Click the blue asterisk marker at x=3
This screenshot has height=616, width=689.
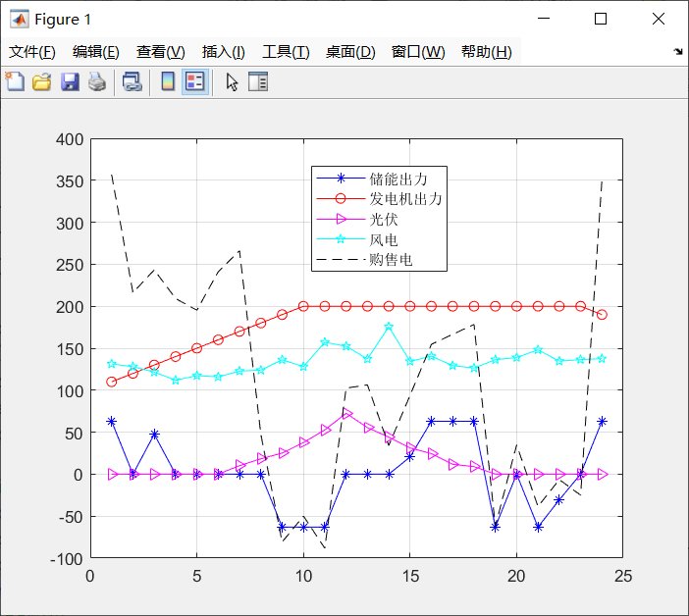[x=154, y=434]
